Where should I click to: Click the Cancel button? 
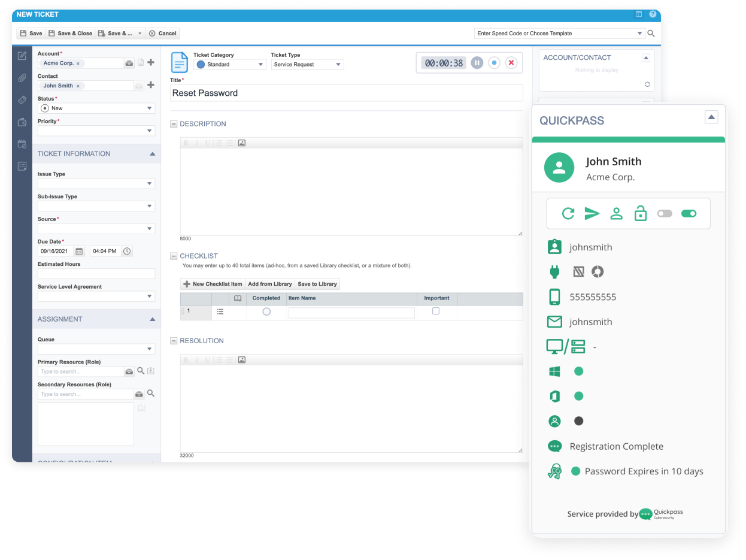click(x=163, y=34)
